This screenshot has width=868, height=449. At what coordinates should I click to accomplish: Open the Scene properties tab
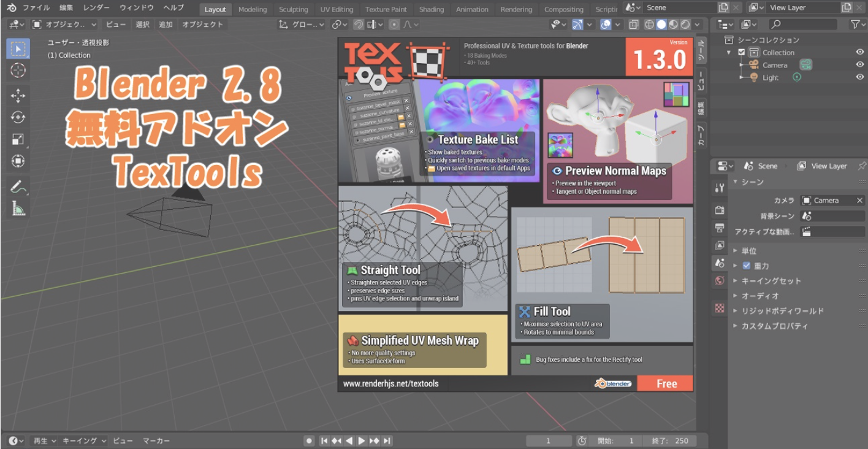point(720,263)
